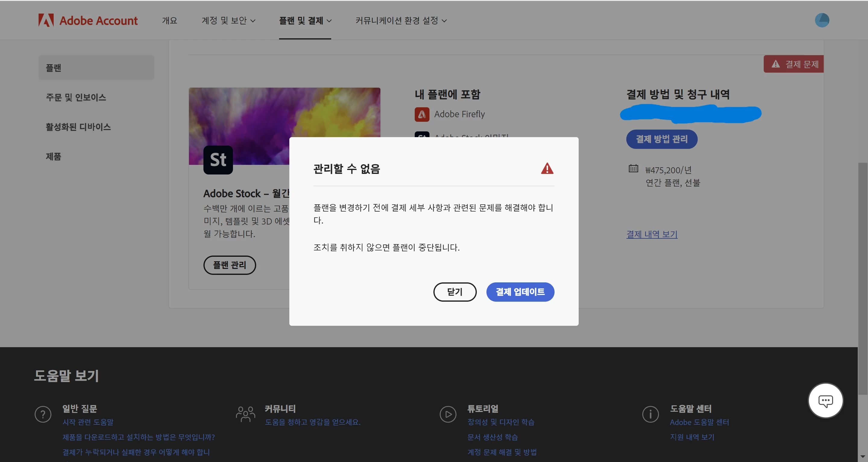Click the 결제 업데이트 button

point(520,292)
